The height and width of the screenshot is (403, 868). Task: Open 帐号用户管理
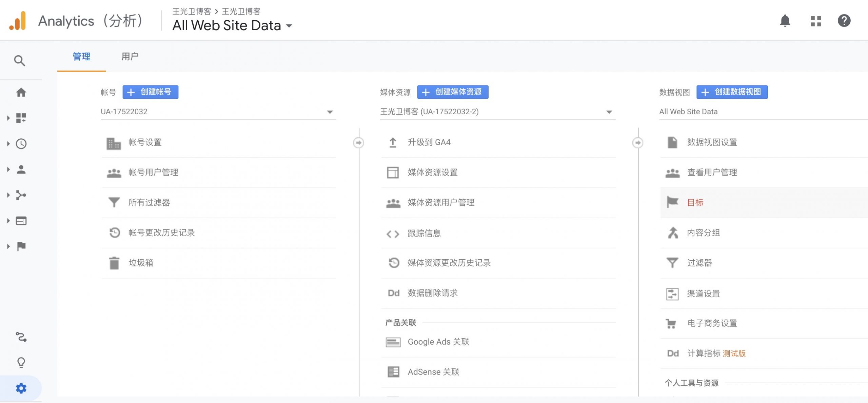tap(219, 172)
